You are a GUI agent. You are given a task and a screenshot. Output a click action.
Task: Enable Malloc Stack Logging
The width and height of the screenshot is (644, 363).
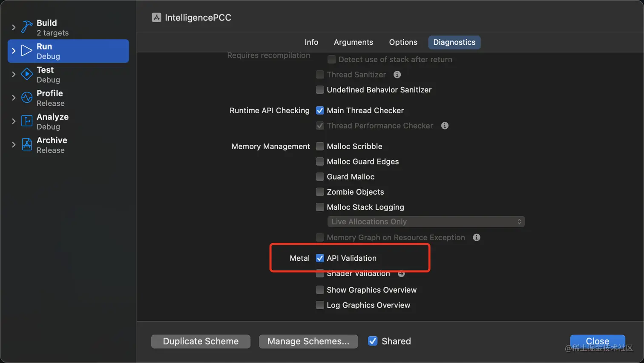coord(320,207)
